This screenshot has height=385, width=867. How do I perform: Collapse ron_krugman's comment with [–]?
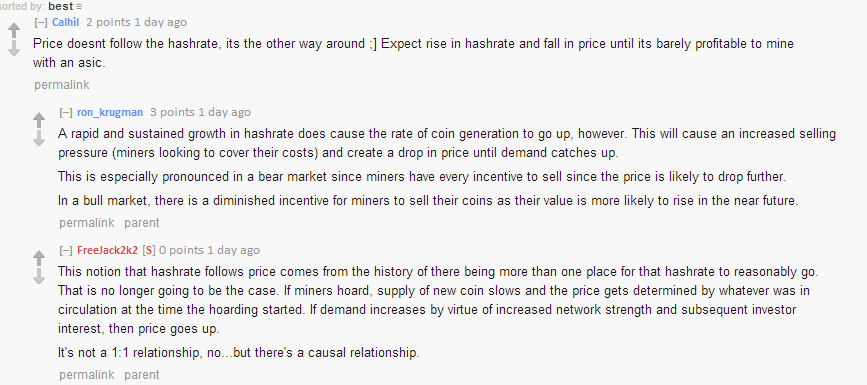(x=66, y=112)
